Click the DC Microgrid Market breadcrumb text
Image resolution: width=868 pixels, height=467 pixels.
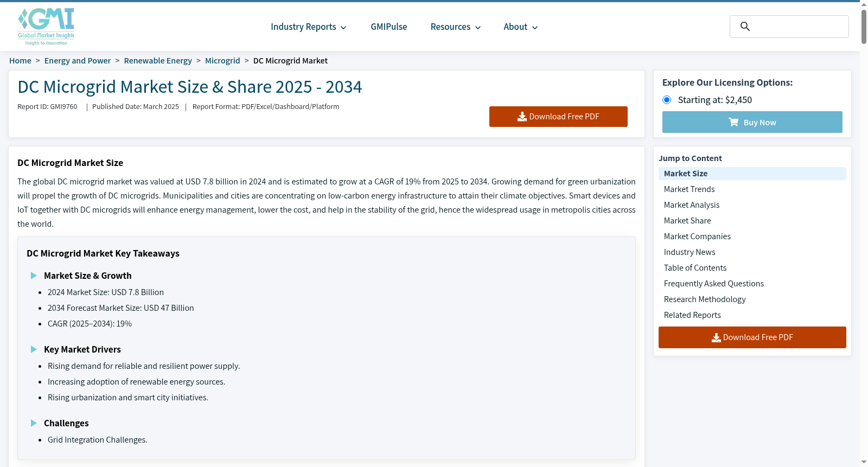pos(290,61)
